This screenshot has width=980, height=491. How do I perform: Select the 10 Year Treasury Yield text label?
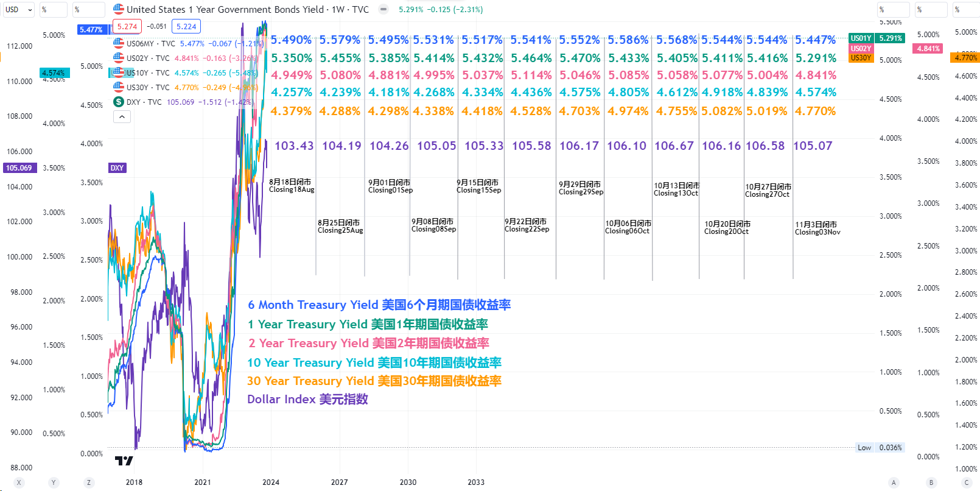374,362
